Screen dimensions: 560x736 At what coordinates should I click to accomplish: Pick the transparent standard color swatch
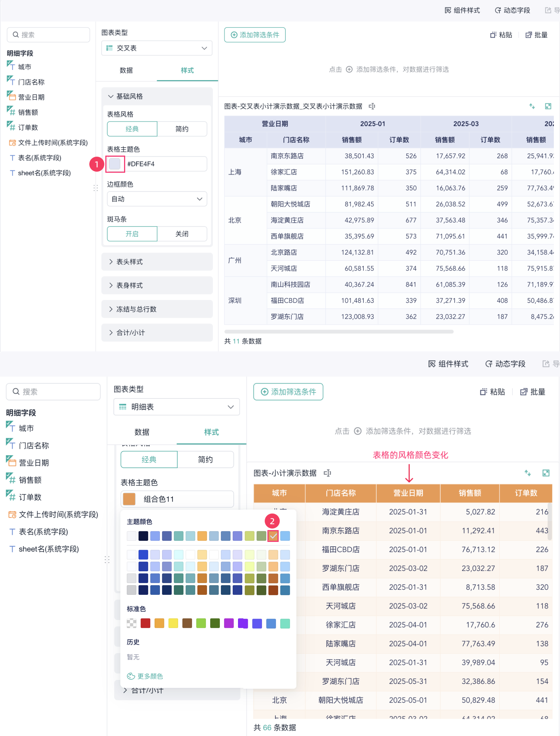tap(132, 623)
